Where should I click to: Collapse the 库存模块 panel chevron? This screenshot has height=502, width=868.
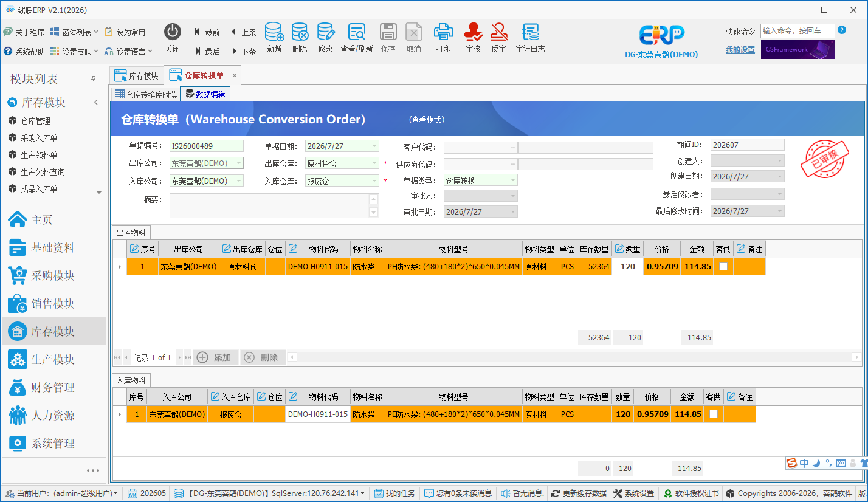[x=96, y=103]
